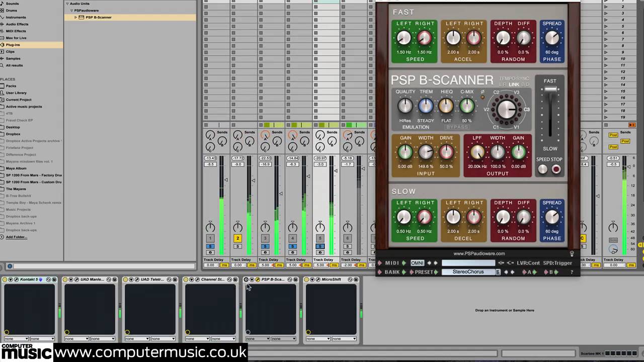The image size is (644, 362).
Task: Arm track 3 for recording
Action: tap(265, 252)
